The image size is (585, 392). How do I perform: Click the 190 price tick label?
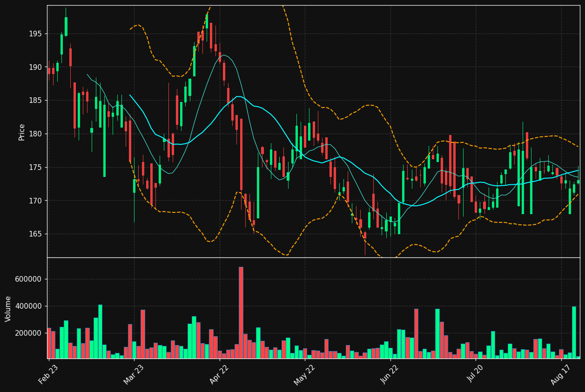tap(36, 67)
